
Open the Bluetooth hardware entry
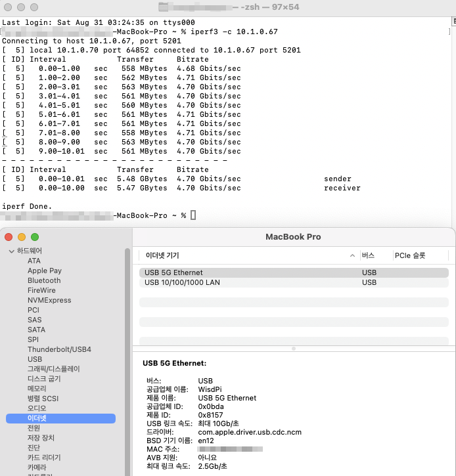point(44,280)
